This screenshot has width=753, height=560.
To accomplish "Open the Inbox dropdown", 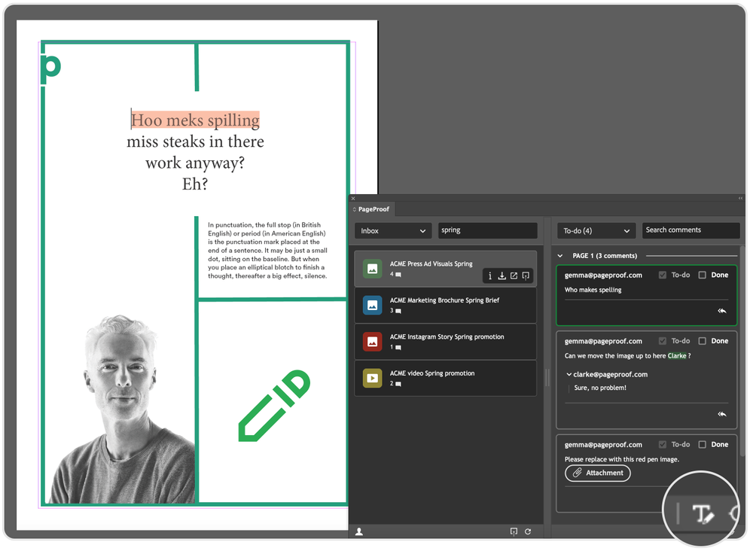I will tap(393, 231).
